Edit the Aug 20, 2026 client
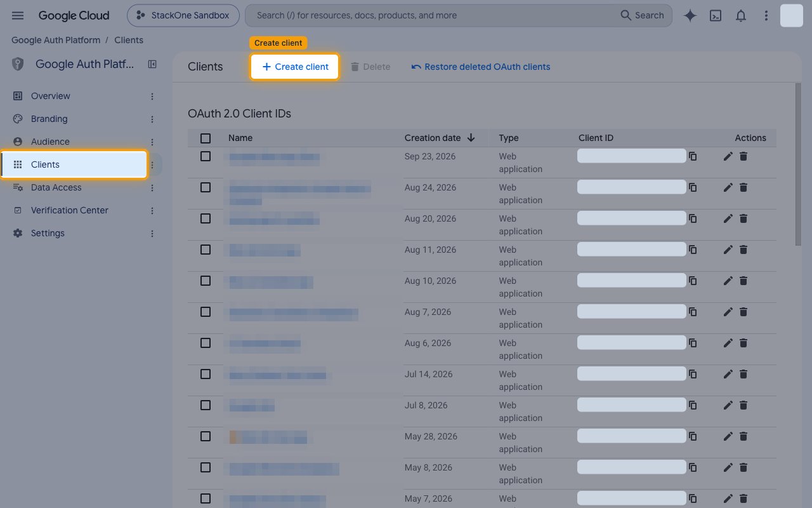This screenshot has width=812, height=508. point(728,218)
